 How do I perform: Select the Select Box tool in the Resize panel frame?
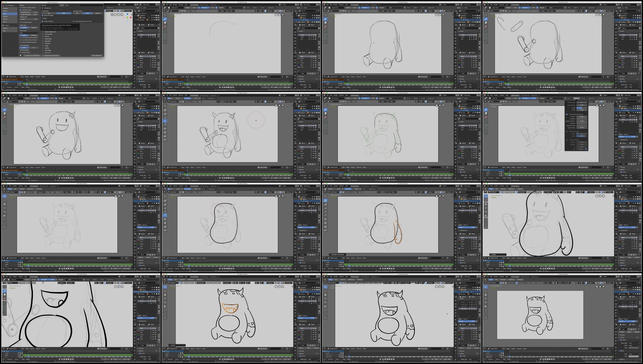165,287
